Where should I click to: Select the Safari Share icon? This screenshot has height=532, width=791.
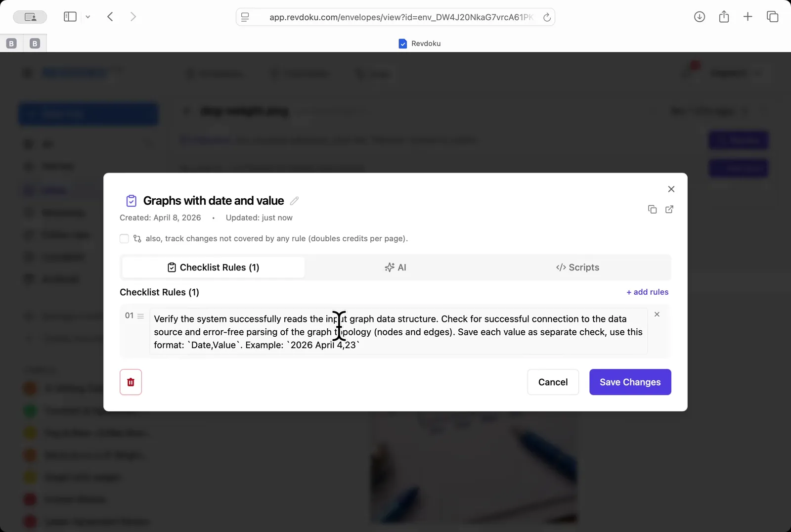[724, 16]
